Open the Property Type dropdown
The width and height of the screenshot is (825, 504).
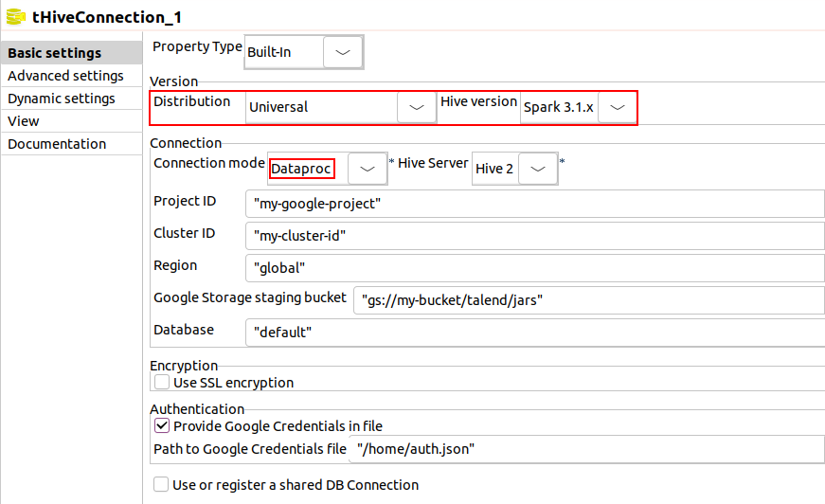click(x=343, y=52)
